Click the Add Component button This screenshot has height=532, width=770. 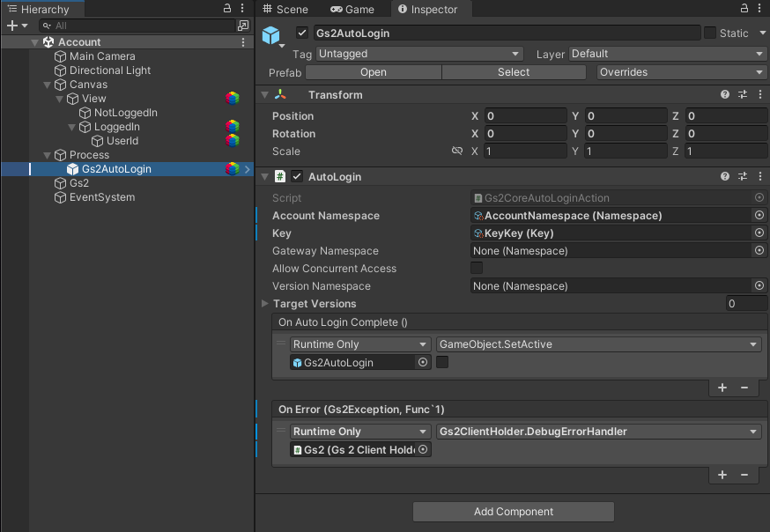[x=513, y=512]
